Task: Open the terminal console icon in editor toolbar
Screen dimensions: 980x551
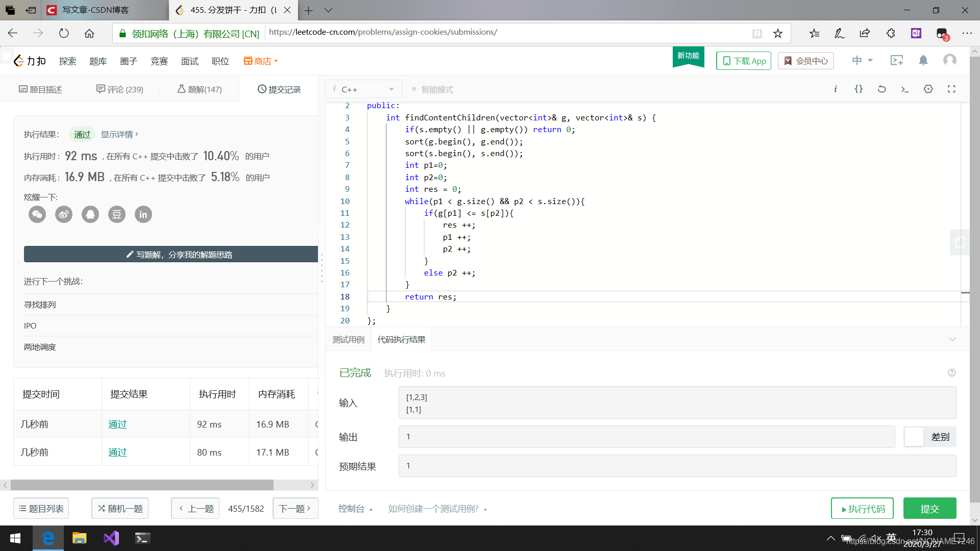Action: [905, 89]
